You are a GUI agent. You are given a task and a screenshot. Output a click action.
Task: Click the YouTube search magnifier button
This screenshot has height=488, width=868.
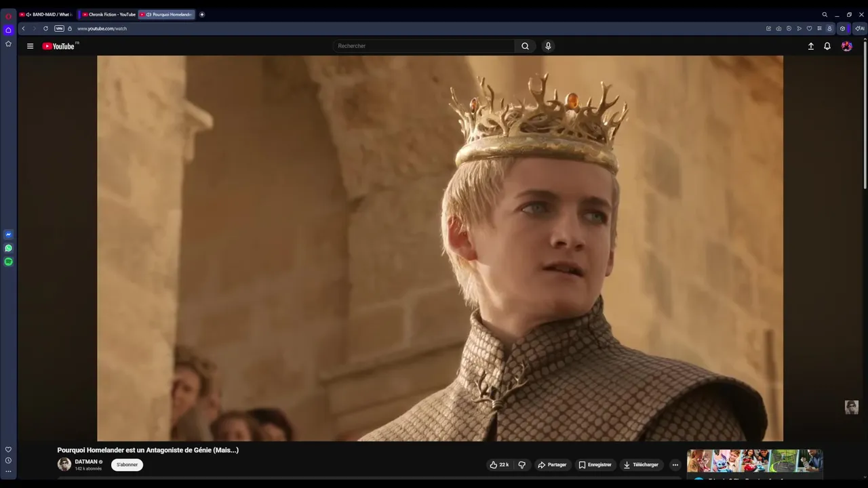click(x=525, y=46)
